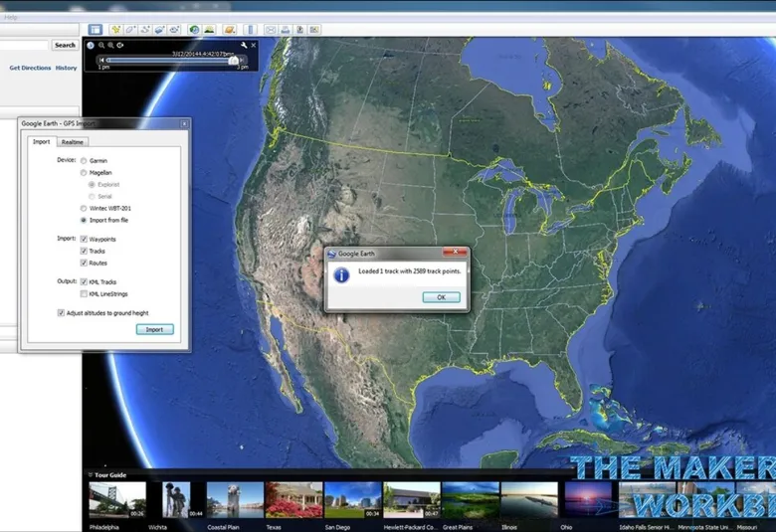This screenshot has width=776, height=532.
Task: Zoom in the time slider range
Action: tap(110, 45)
